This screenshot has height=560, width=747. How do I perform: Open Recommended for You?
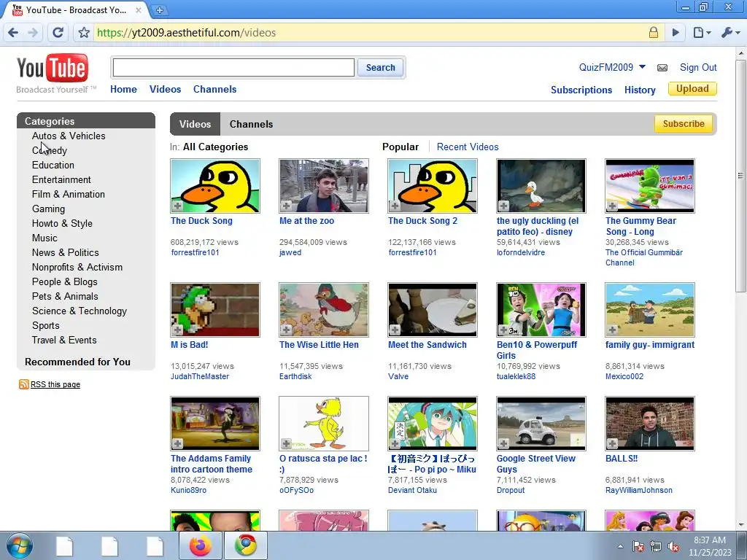click(77, 362)
